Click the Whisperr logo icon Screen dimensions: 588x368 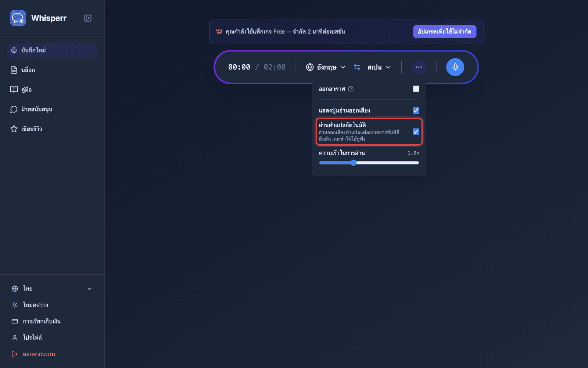18,18
